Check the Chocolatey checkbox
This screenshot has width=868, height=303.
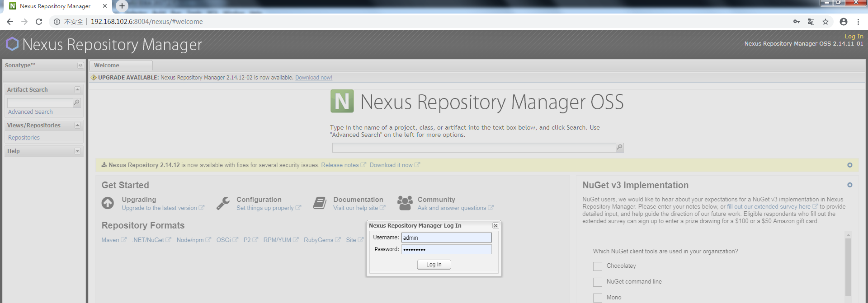[x=598, y=266]
